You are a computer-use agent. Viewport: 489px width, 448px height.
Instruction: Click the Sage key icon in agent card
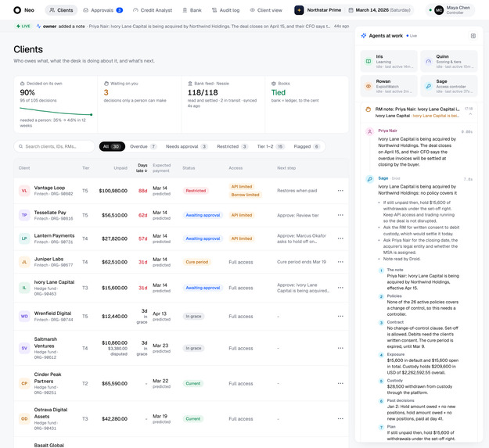click(429, 86)
